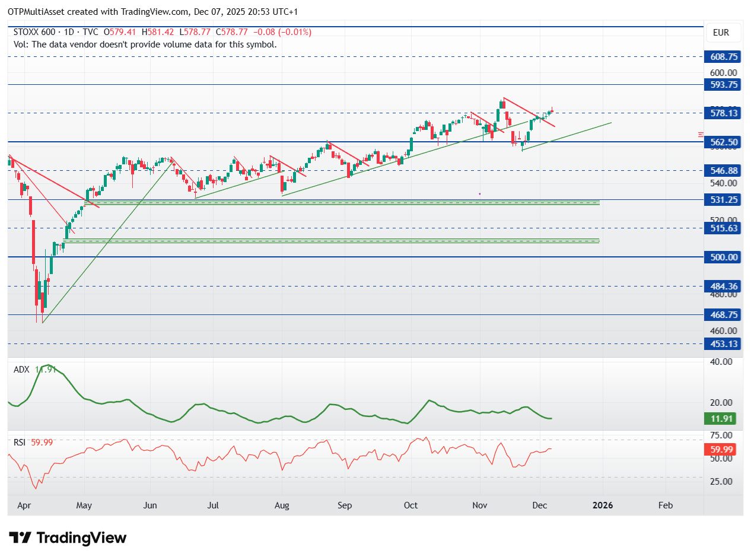Click the red RSI value tag 59.99
Image resolution: width=751 pixels, height=560 pixels.
point(723,449)
